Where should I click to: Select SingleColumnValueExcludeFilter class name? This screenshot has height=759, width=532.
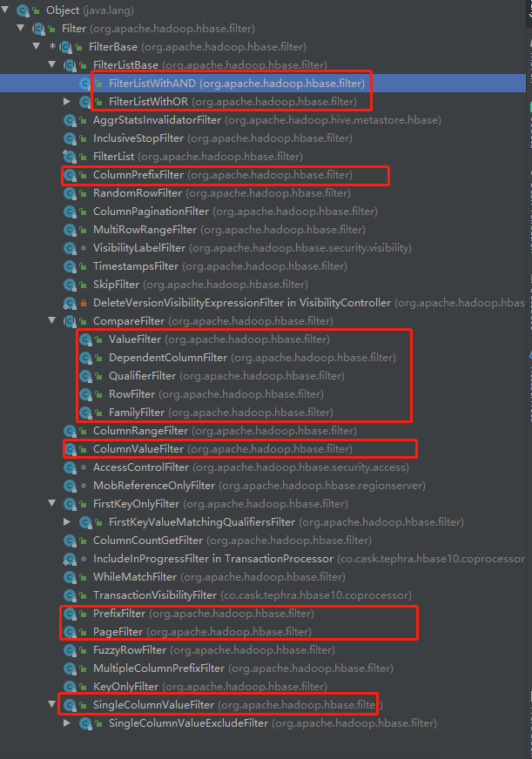[188, 723]
